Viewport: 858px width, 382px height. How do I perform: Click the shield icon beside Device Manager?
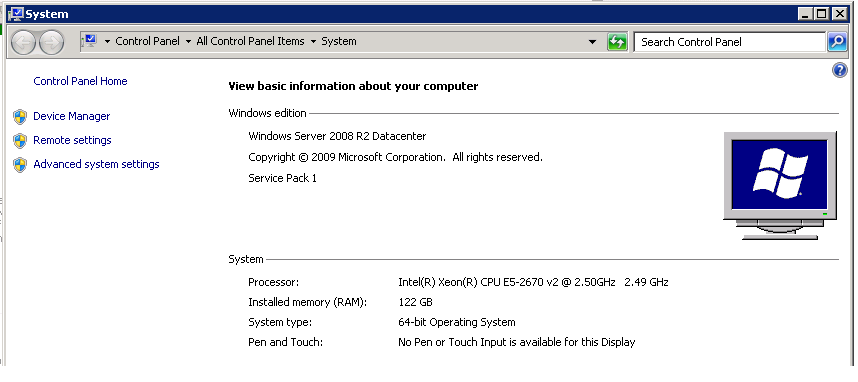point(20,117)
